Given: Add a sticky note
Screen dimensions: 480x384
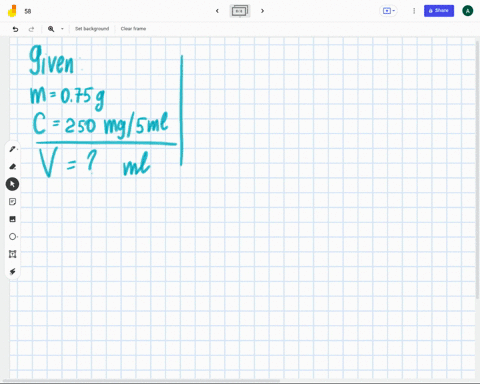Looking at the screenshot, I should pos(13,202).
